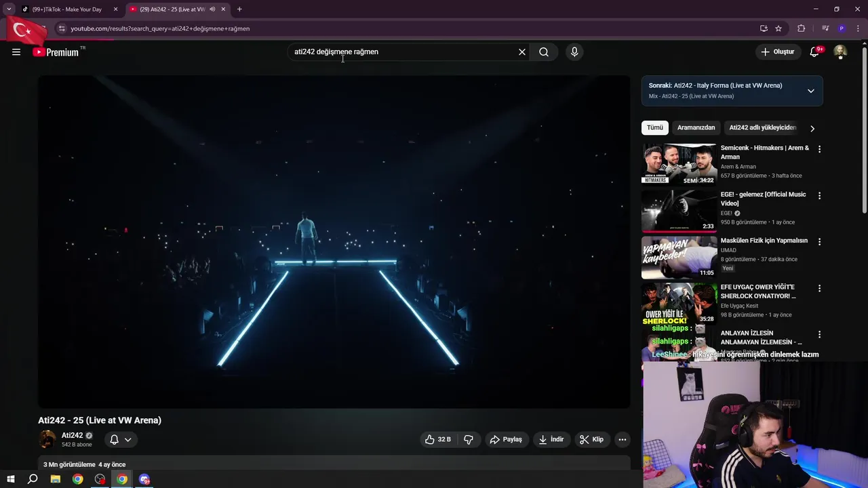The image size is (868, 488).
Task: Close the Ati242 - 25 tab
Action: click(223, 9)
